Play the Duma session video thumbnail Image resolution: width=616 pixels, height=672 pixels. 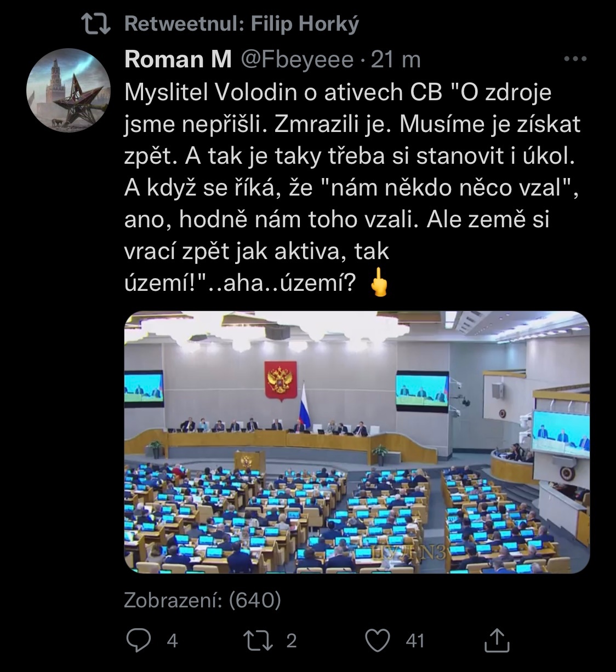(x=357, y=442)
